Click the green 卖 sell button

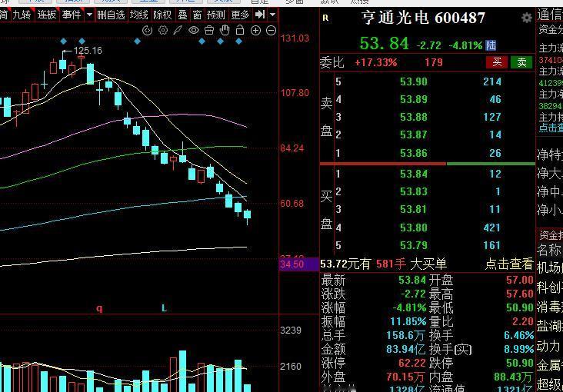[x=521, y=62]
